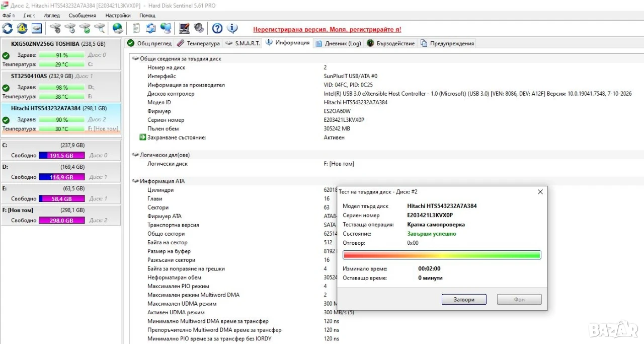Screen dimensions: 644x344
Task: Click the Refresh disk data toolbar icon
Action: 8,28
